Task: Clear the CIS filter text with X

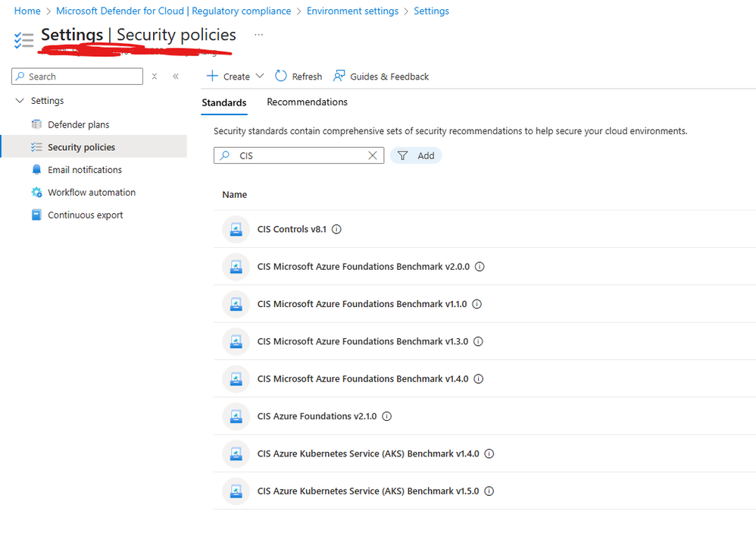Action: [x=372, y=155]
